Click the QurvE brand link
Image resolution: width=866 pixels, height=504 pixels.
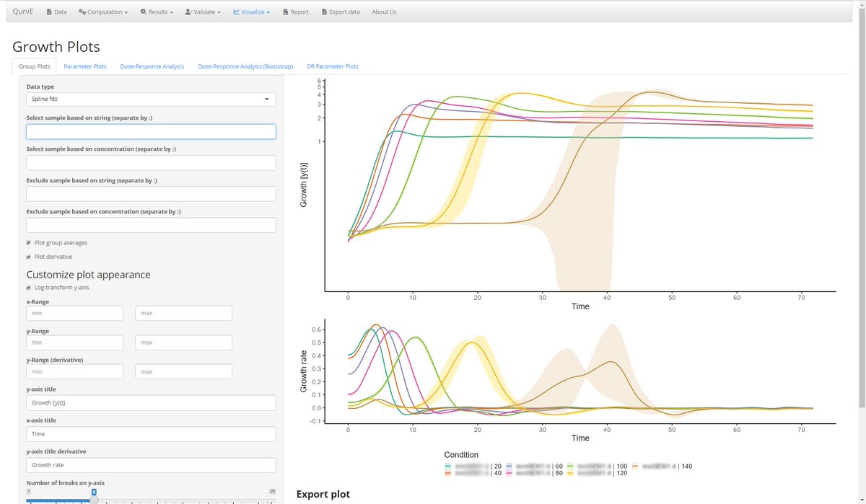pyautogui.click(x=23, y=12)
